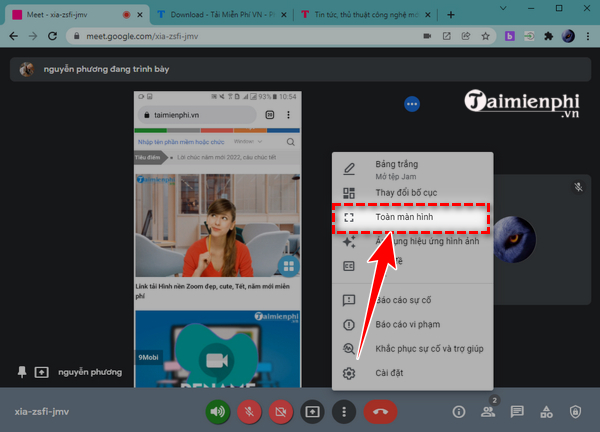Screen dimensions: 600x432
Task: Open the activities shapes icon
Action: [546, 412]
